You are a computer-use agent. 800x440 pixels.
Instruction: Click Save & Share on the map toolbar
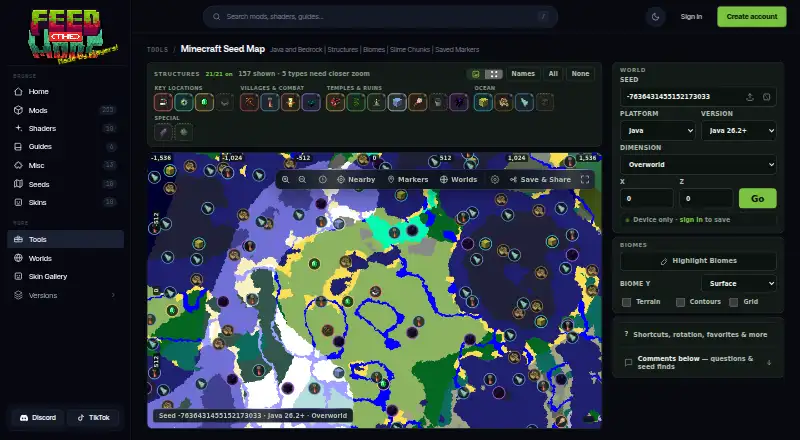(x=540, y=180)
